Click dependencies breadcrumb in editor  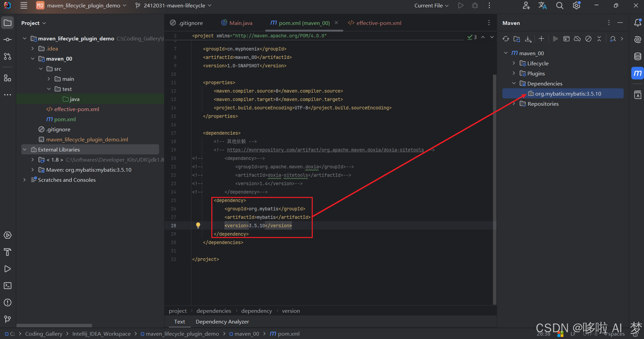pyautogui.click(x=214, y=311)
